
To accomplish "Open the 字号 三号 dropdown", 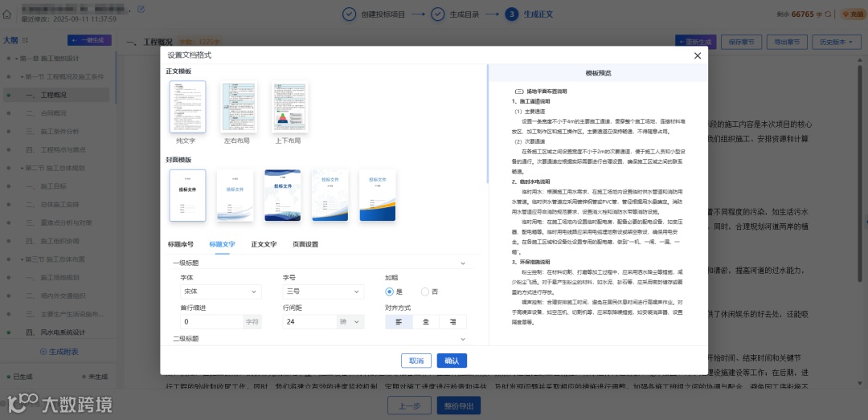I will coord(323,292).
